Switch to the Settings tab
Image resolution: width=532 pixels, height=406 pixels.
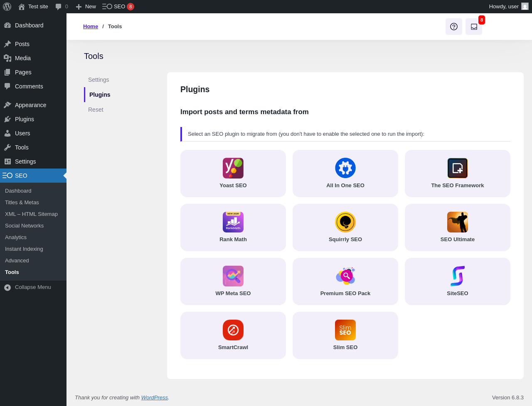tap(99, 80)
